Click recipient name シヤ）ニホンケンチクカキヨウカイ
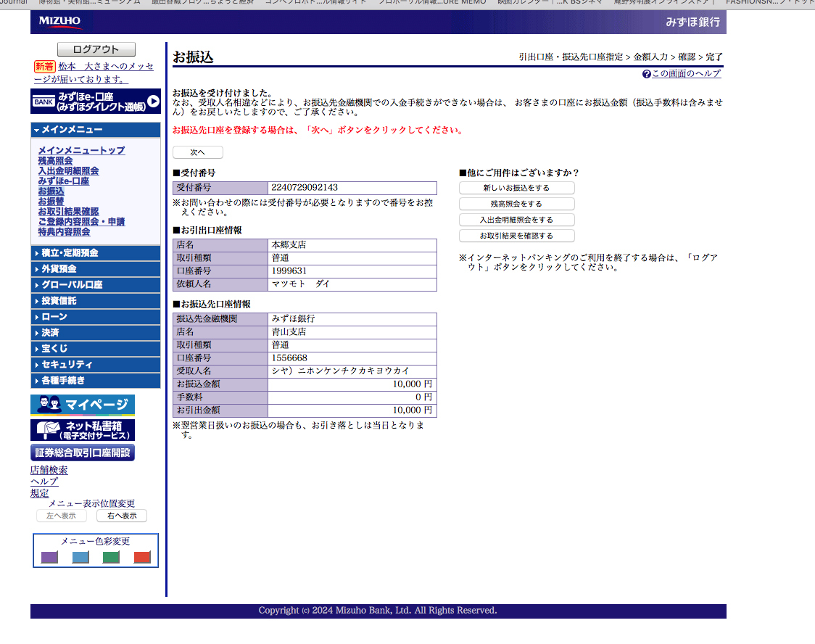Image resolution: width=815 pixels, height=644 pixels. click(x=341, y=371)
